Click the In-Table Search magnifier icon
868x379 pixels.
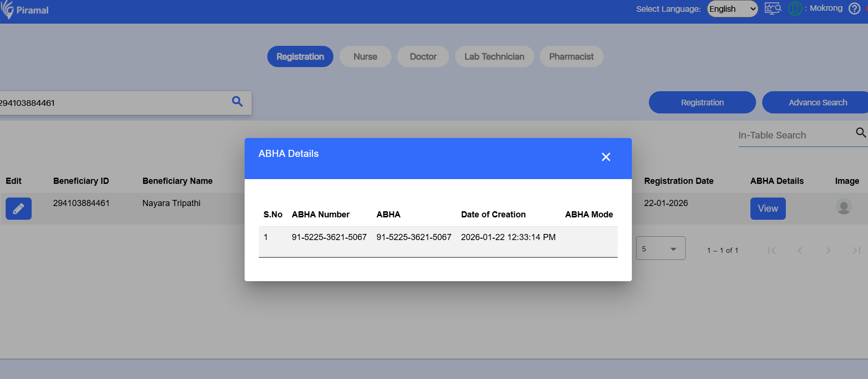tap(860, 133)
